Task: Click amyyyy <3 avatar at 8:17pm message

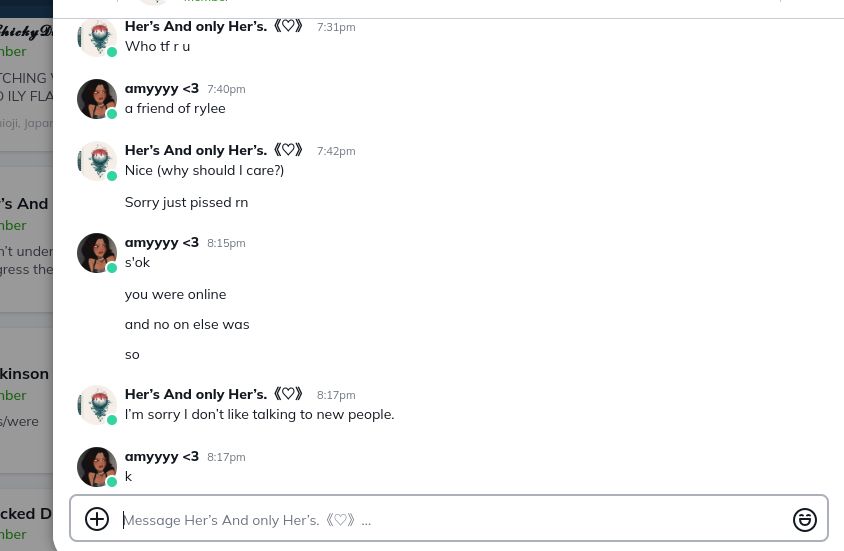Action: (97, 467)
